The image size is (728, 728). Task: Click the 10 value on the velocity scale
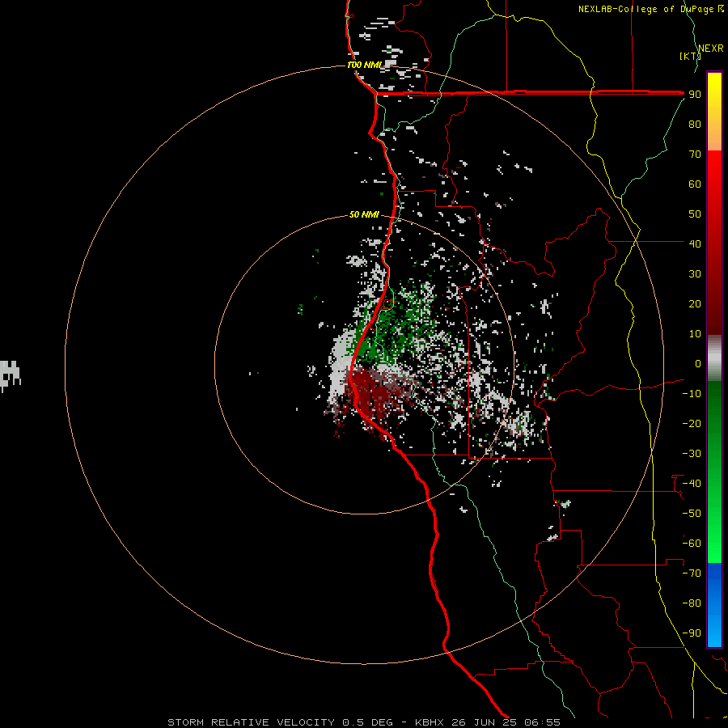coord(695,334)
